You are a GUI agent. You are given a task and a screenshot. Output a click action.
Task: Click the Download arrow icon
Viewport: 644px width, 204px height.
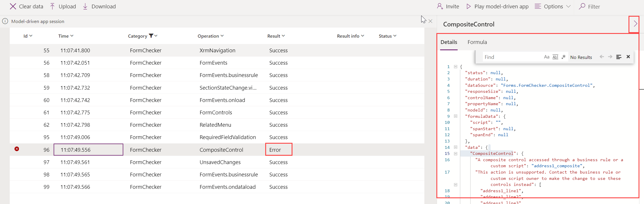coord(85,6)
